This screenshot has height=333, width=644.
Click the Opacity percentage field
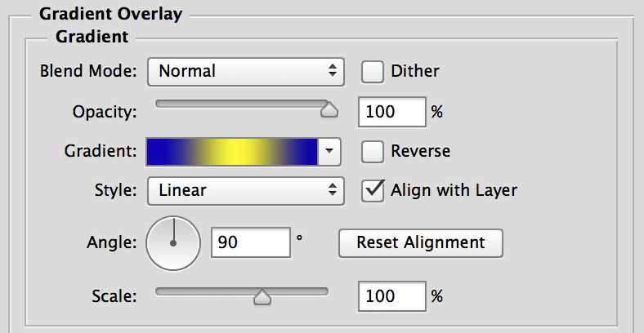pyautogui.click(x=392, y=112)
